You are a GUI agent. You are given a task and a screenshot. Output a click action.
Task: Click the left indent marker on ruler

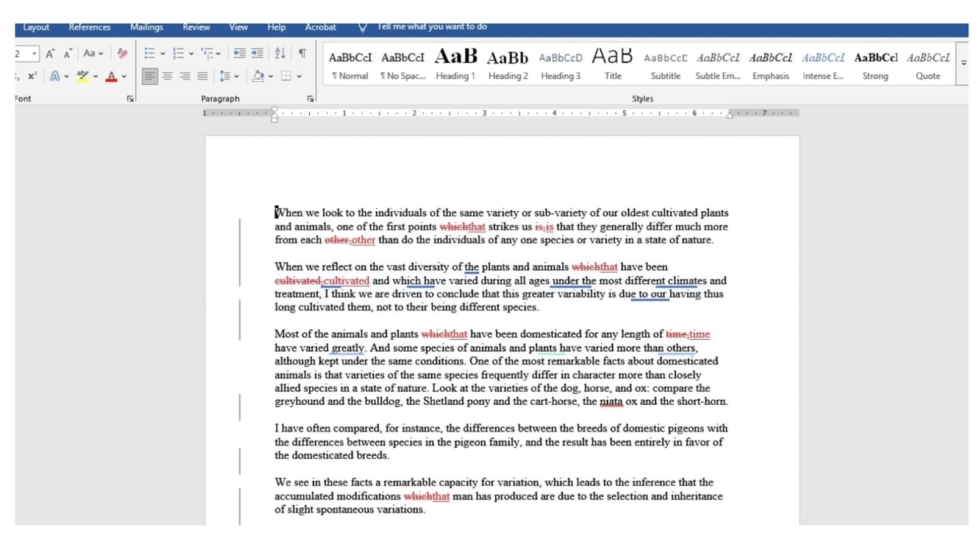pyautogui.click(x=274, y=114)
